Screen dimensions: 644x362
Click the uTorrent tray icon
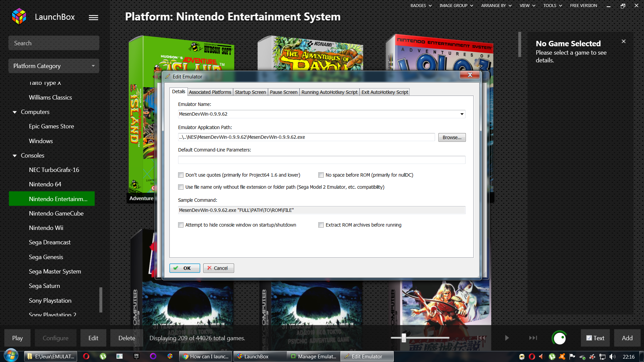552,357
